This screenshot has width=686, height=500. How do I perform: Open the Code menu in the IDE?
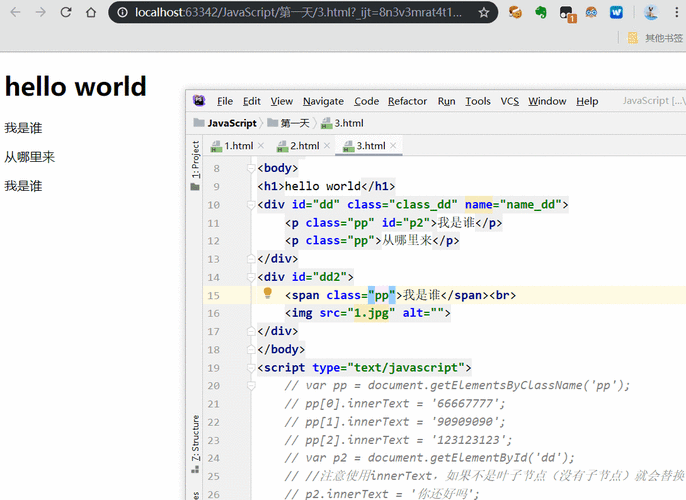point(366,101)
